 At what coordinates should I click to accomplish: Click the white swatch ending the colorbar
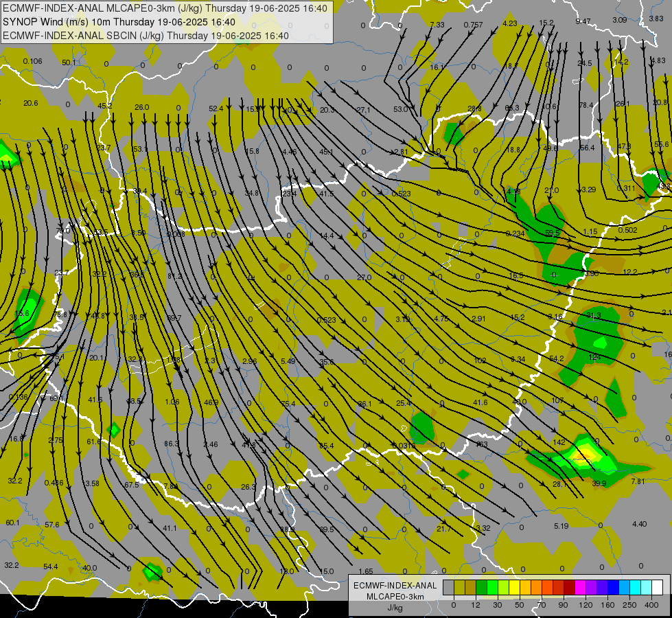point(658,588)
